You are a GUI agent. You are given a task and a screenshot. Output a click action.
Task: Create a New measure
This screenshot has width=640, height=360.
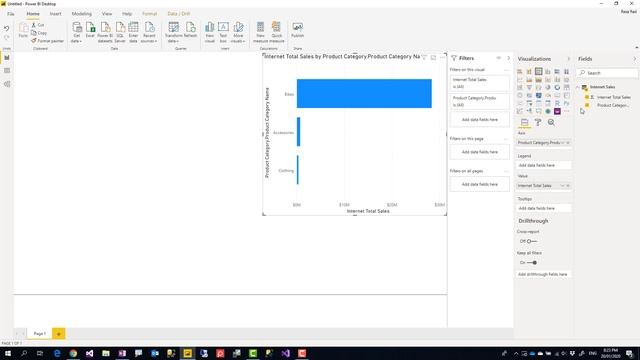click(260, 32)
